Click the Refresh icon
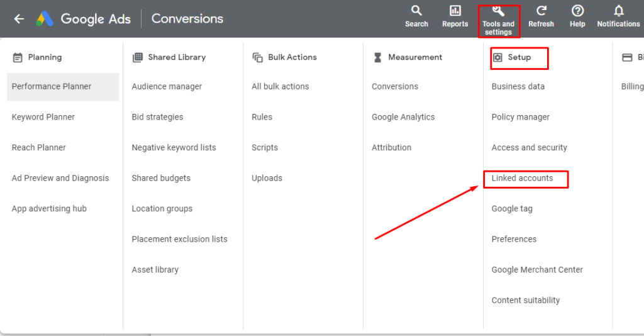This screenshot has width=644, height=336. pyautogui.click(x=541, y=11)
